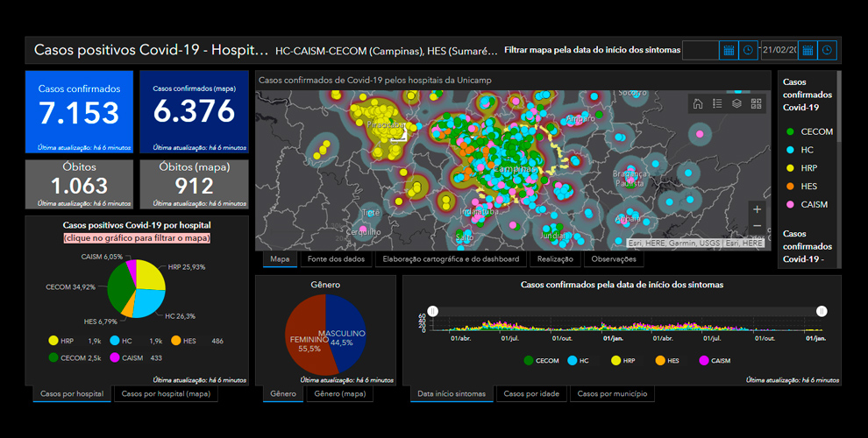Open end date calendar picker icon
The image size is (868, 438).
(x=808, y=51)
